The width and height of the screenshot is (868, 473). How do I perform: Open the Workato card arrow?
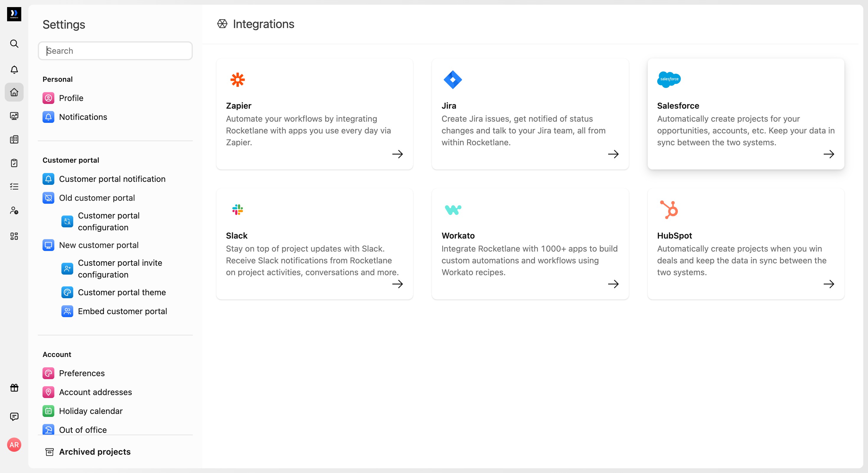pyautogui.click(x=613, y=284)
